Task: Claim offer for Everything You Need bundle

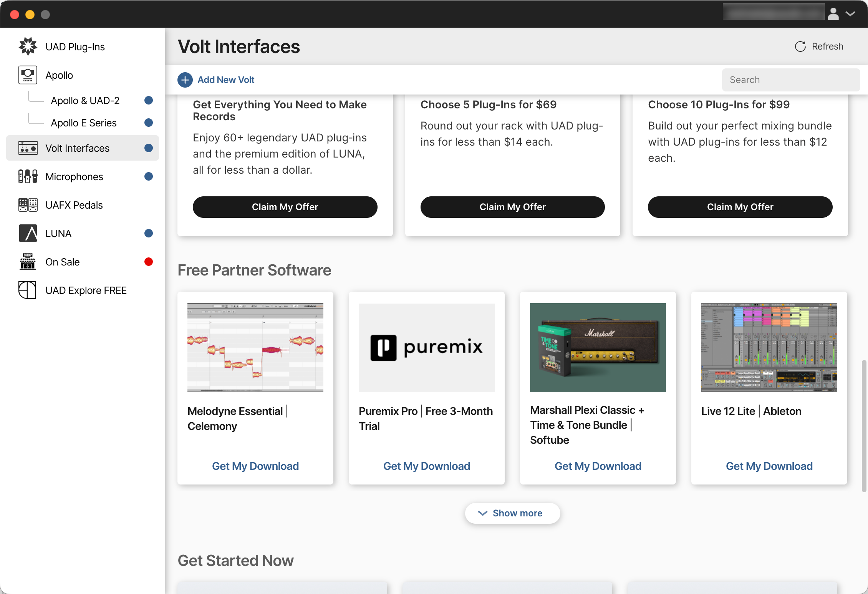Action: (x=285, y=207)
